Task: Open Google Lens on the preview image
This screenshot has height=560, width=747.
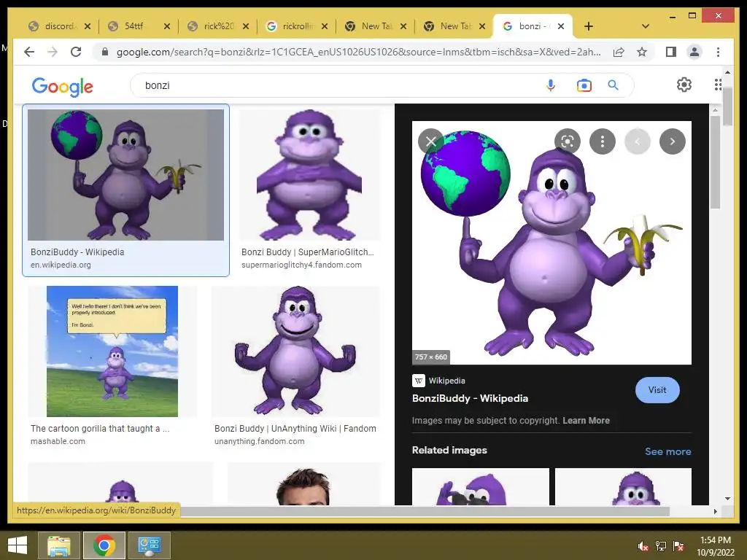Action: point(568,141)
